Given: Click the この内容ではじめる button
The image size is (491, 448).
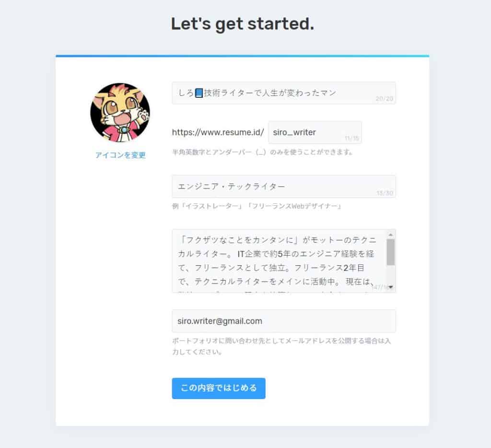Looking at the screenshot, I should click(x=219, y=388).
